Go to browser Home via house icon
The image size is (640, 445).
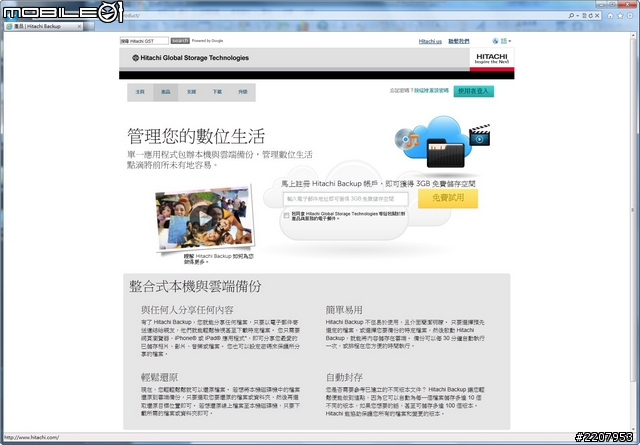click(x=611, y=16)
